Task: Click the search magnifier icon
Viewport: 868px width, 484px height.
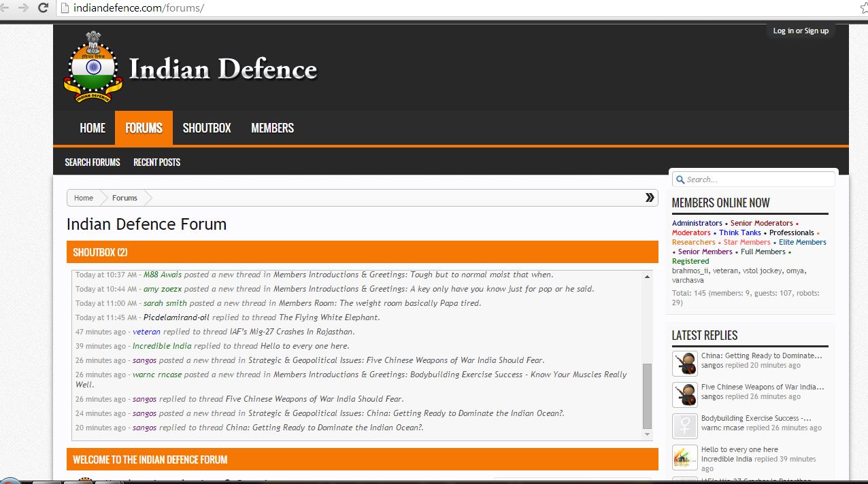Action: [680, 179]
